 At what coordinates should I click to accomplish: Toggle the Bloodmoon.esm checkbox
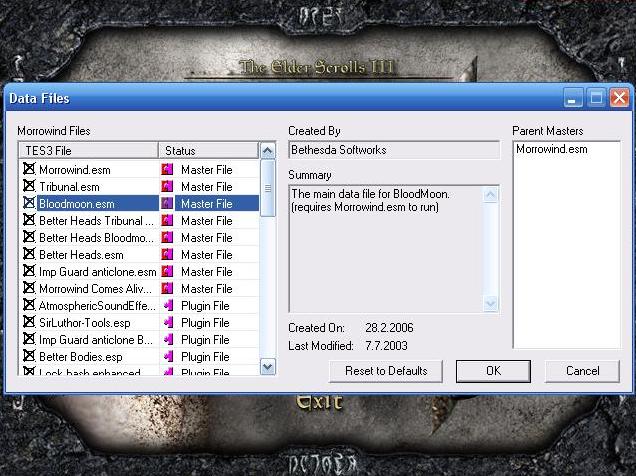tap(29, 203)
